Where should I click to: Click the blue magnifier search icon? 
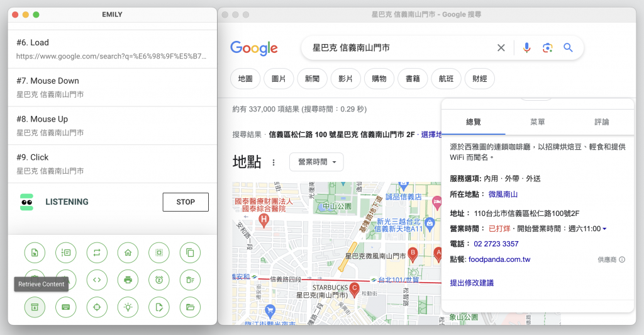point(568,48)
